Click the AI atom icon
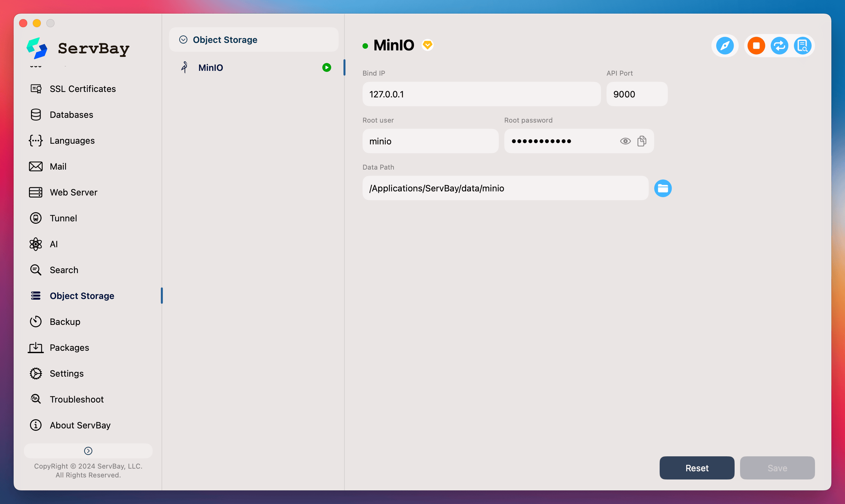 [x=35, y=244]
